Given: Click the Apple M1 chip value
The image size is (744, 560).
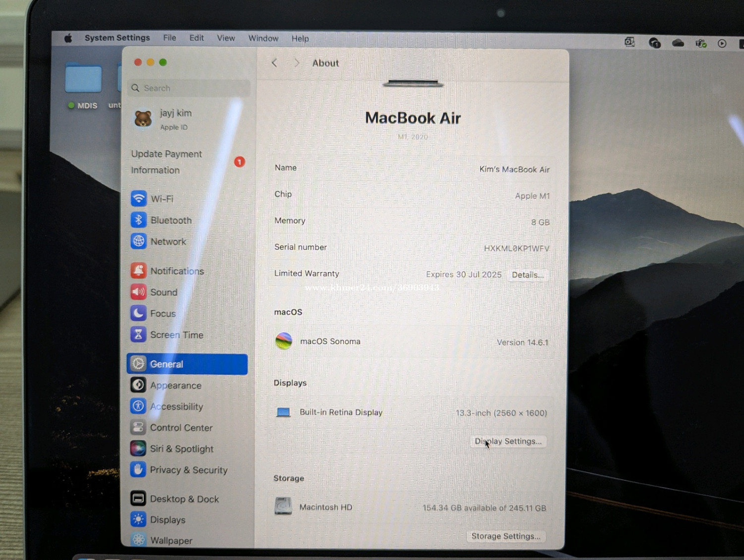Looking at the screenshot, I should coord(532,196).
